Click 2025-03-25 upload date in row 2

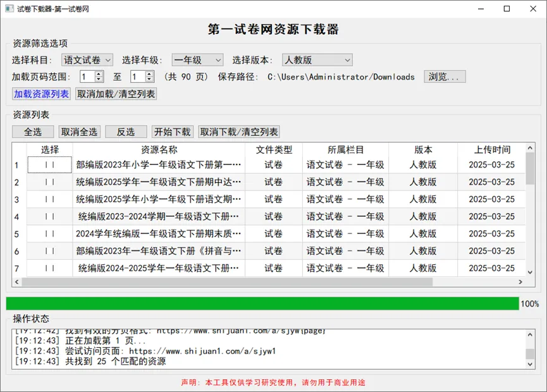coord(491,182)
